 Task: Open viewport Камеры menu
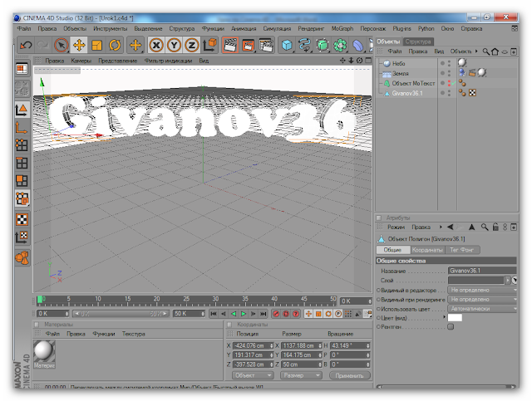click(81, 61)
